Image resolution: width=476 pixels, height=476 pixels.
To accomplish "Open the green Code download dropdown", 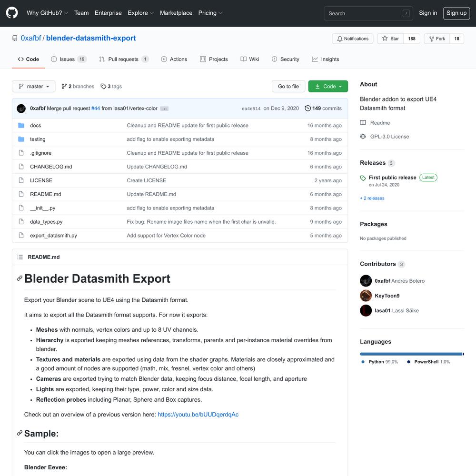I will (328, 86).
